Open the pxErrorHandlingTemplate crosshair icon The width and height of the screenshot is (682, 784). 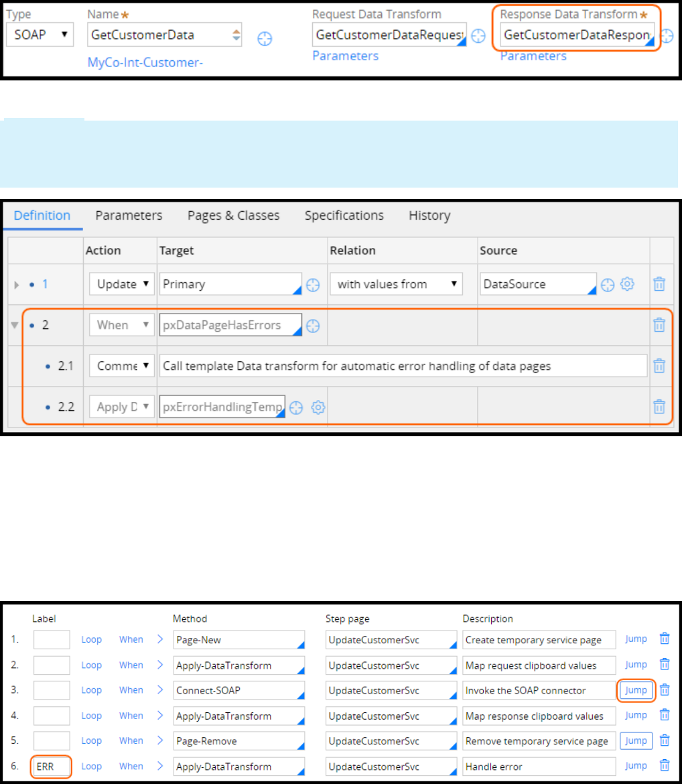[x=296, y=407]
